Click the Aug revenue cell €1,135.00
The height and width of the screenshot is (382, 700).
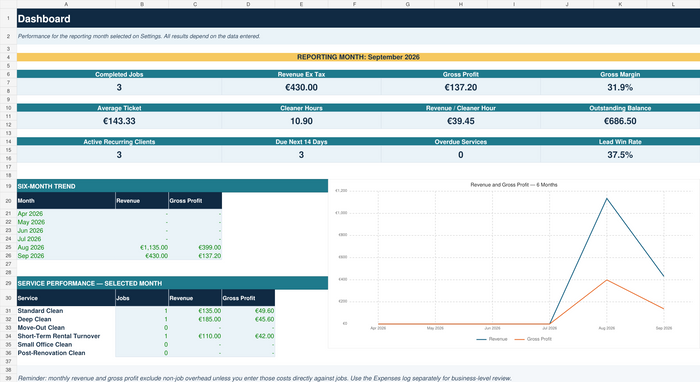[x=142, y=247]
